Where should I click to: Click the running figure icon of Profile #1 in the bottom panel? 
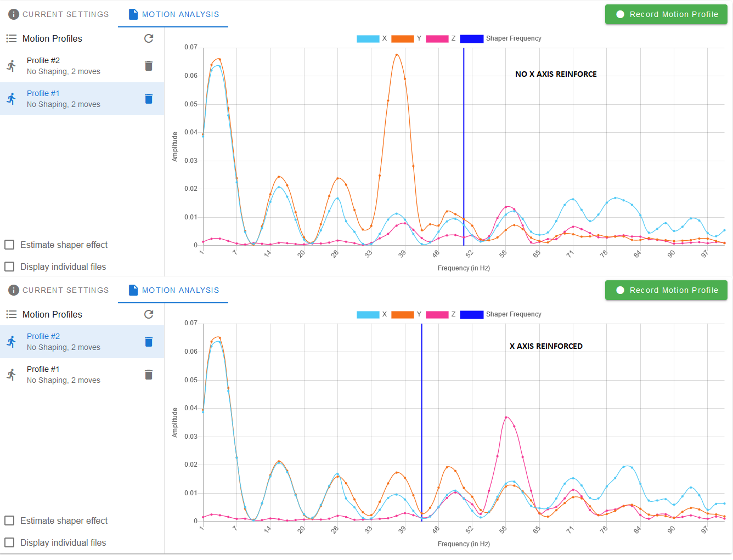[12, 375]
